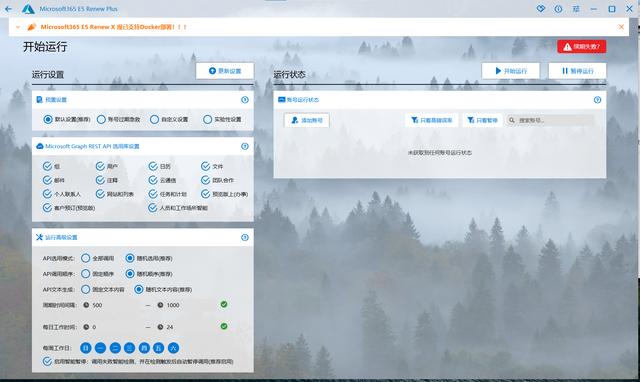Viewport: 640px width, 382px height.
Task: Click the 开始运行 start button
Action: click(511, 71)
